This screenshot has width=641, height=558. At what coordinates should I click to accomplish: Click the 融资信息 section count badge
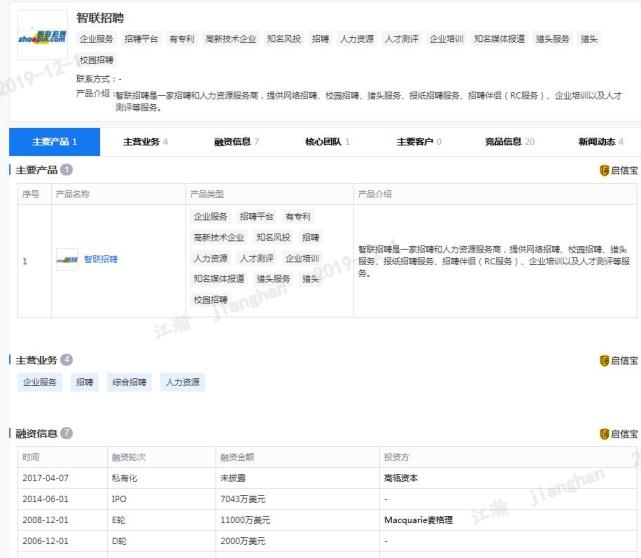coord(67,433)
